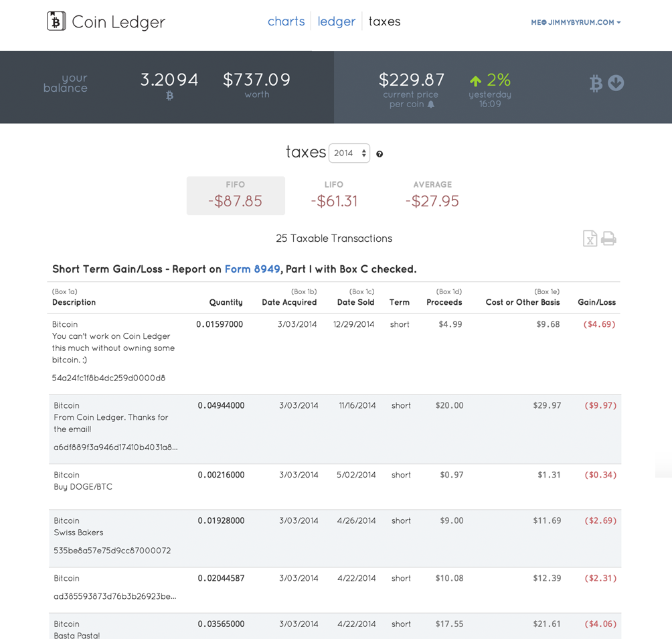Click the ($4.69) loss value

(x=599, y=324)
